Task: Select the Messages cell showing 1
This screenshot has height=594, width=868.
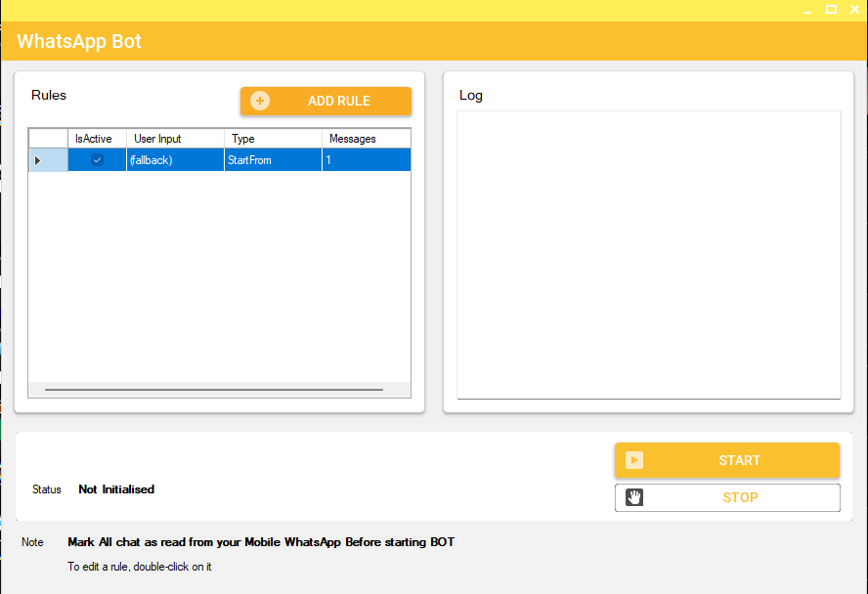Action: click(367, 160)
